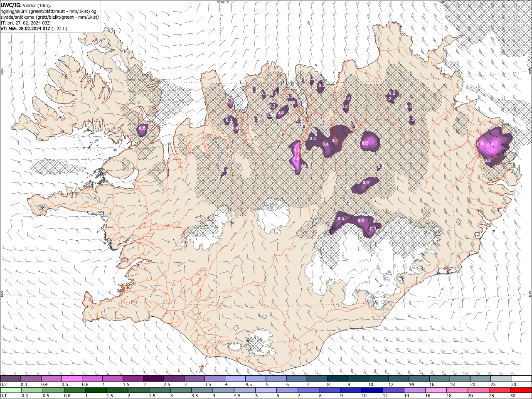This screenshot has height=399, width=532.
Task: Click the '15W' longitude label
Action: tap(440, 2)
